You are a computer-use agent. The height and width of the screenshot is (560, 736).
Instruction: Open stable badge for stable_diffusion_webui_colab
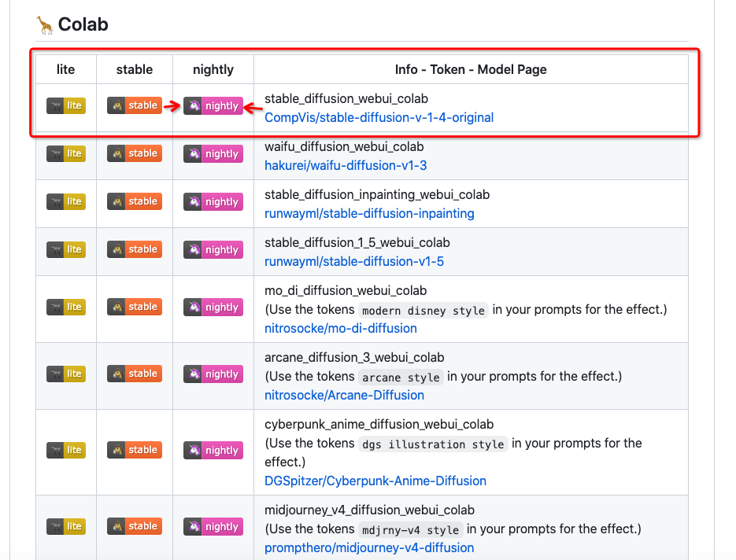pos(135,105)
